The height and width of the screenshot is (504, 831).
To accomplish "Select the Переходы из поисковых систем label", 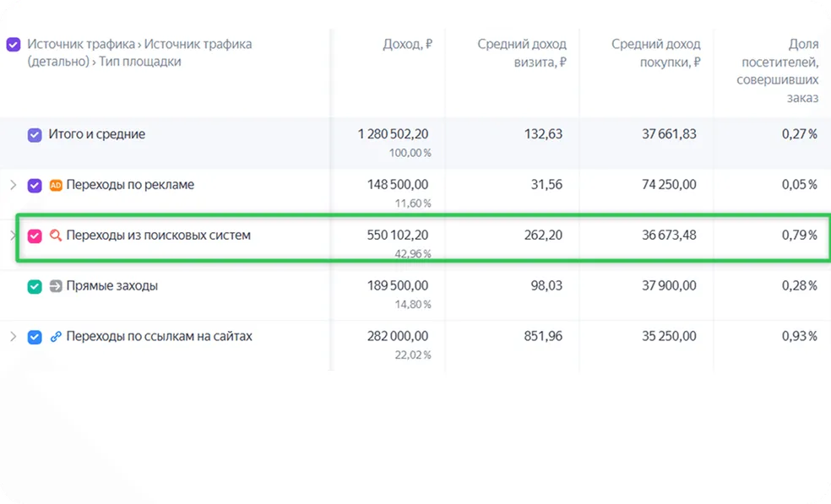I will pyautogui.click(x=158, y=236).
